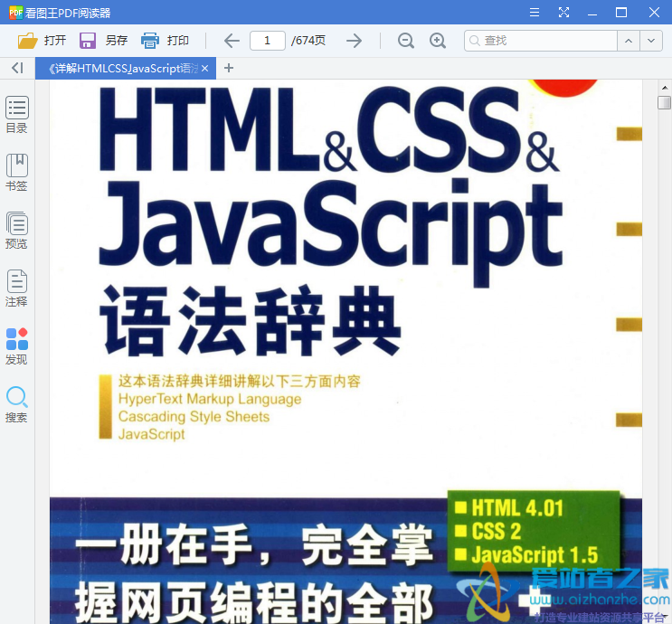Click the 看图王PDF阅读器 app logo
Screen dimensions: 672x624
16,13
